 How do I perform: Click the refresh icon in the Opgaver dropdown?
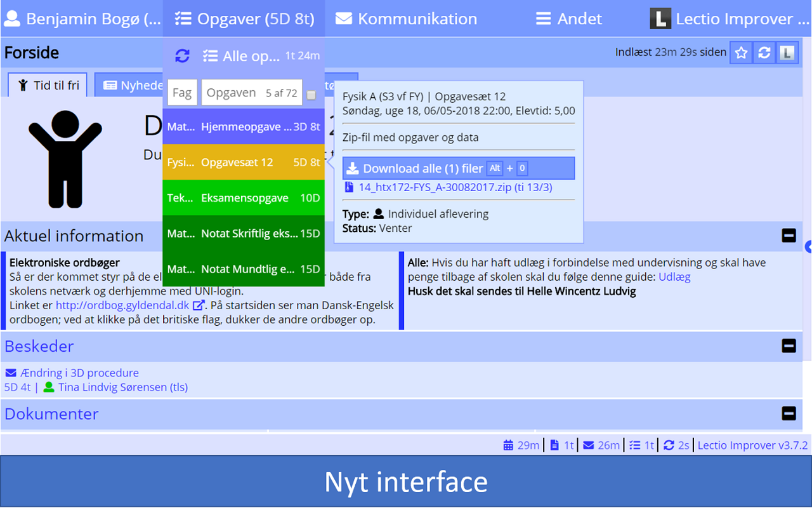(x=182, y=56)
